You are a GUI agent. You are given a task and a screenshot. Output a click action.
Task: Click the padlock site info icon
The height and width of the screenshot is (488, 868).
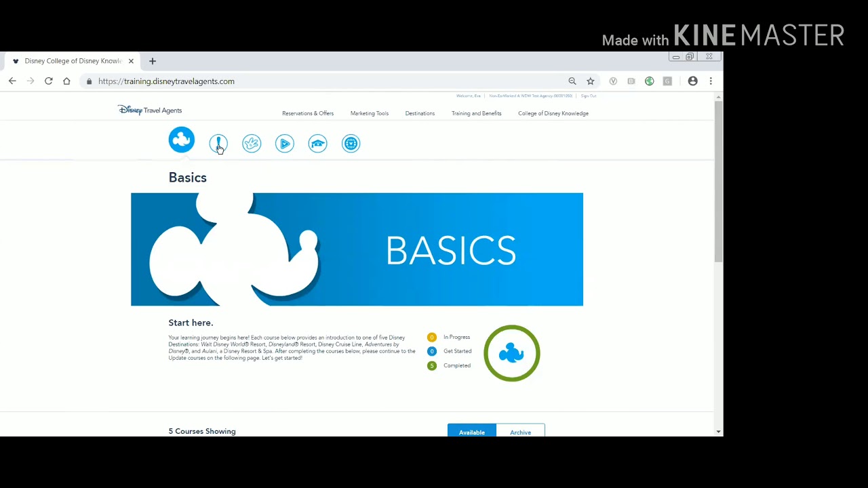[89, 81]
